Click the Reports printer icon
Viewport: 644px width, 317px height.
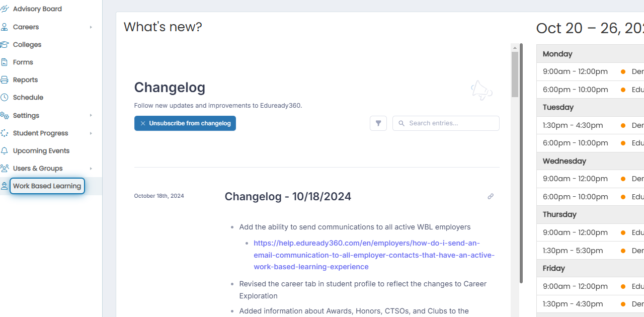click(x=4, y=80)
